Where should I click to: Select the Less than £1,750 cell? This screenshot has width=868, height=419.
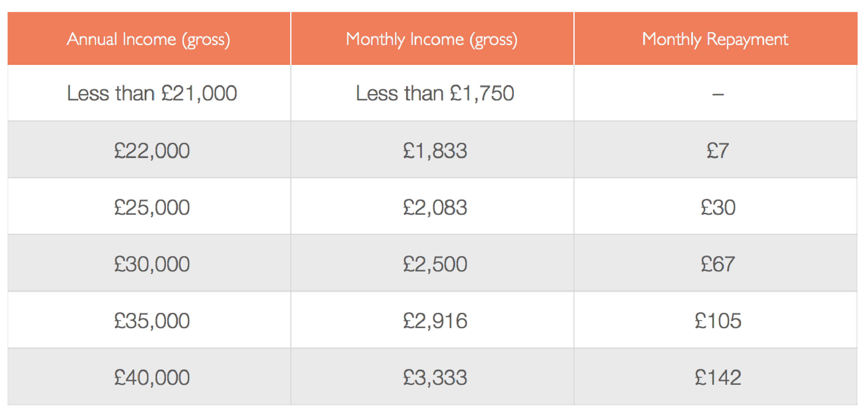click(x=432, y=93)
